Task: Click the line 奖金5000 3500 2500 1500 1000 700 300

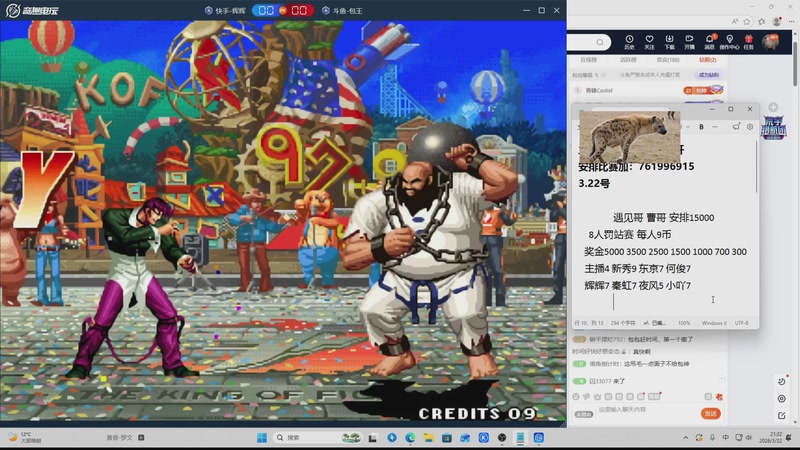Action: [x=665, y=252]
